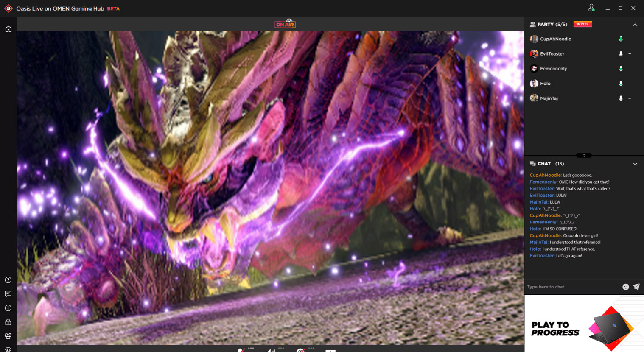Go to the Home sidebar icon

pos(8,29)
